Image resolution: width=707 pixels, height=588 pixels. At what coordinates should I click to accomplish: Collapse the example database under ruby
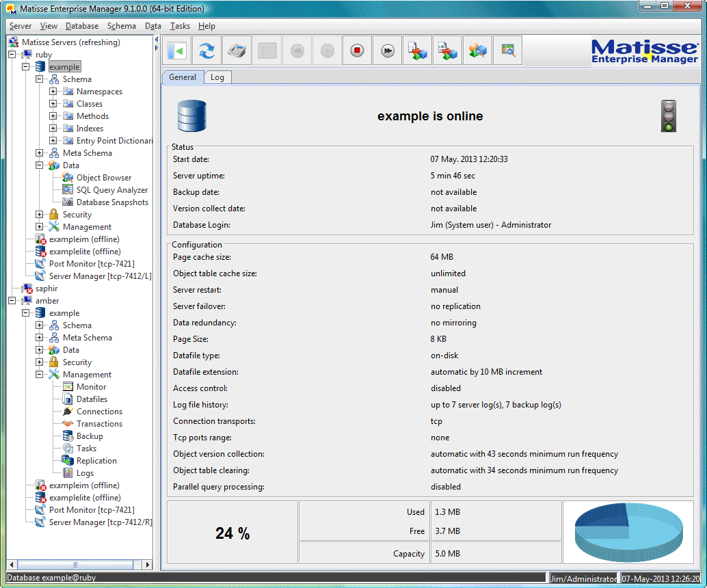pos(26,67)
